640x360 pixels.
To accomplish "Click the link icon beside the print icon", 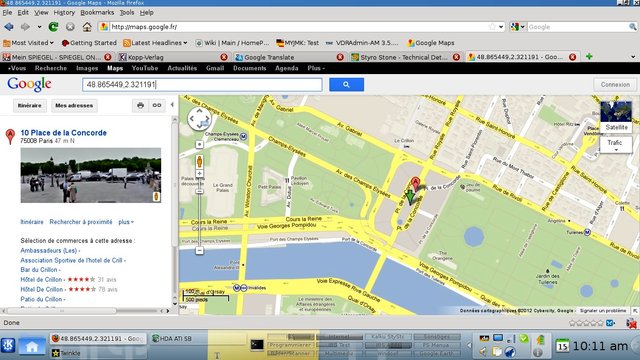I will (x=157, y=105).
